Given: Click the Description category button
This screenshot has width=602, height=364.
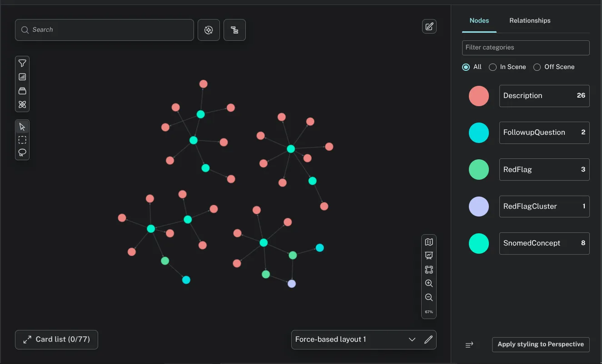Looking at the screenshot, I should 544,96.
